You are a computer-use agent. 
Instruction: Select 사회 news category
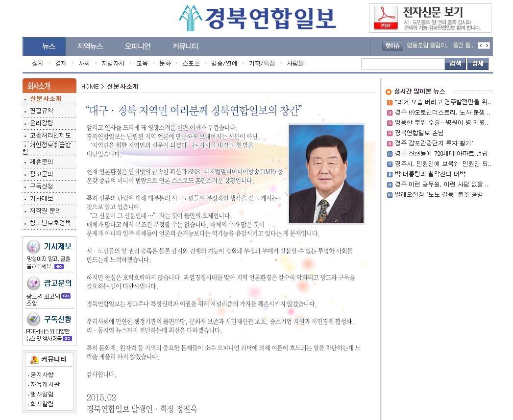(x=84, y=64)
